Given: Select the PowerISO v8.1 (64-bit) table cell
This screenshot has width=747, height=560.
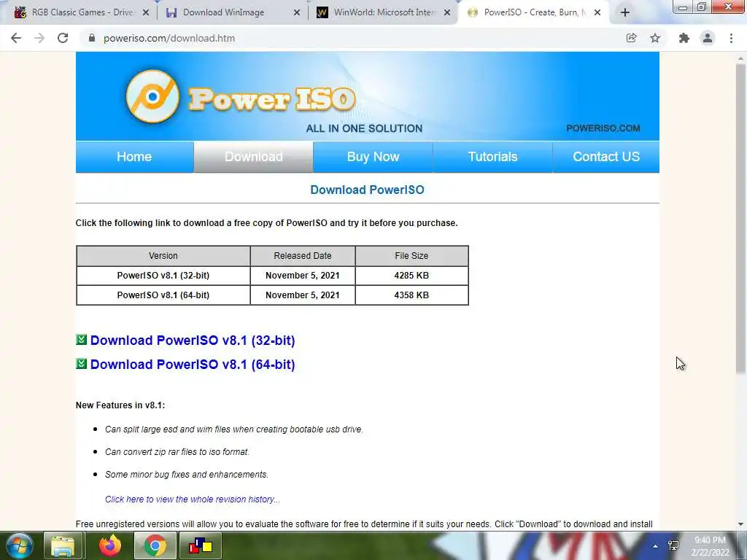Looking at the screenshot, I should [x=163, y=295].
